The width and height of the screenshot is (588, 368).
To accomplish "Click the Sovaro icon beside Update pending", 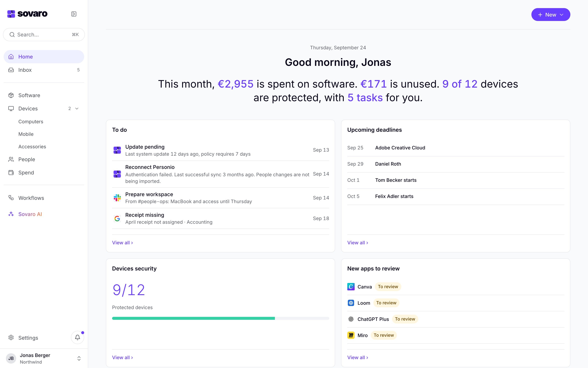I will (117, 150).
